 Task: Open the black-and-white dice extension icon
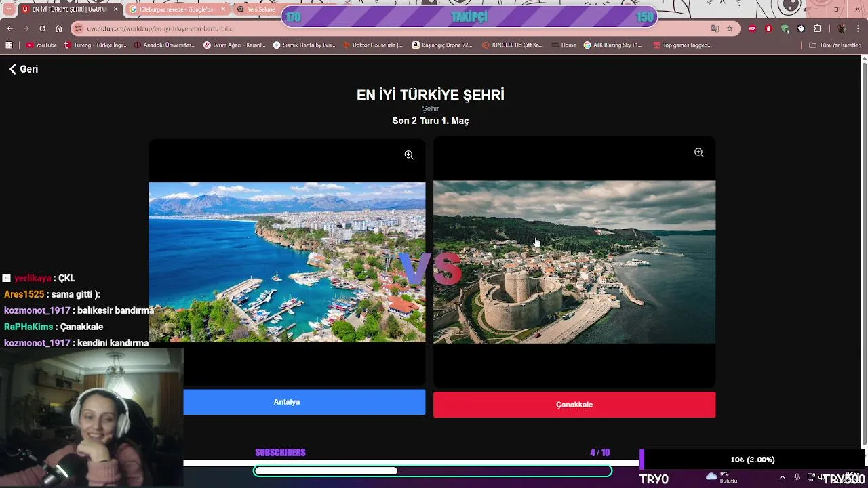click(801, 28)
